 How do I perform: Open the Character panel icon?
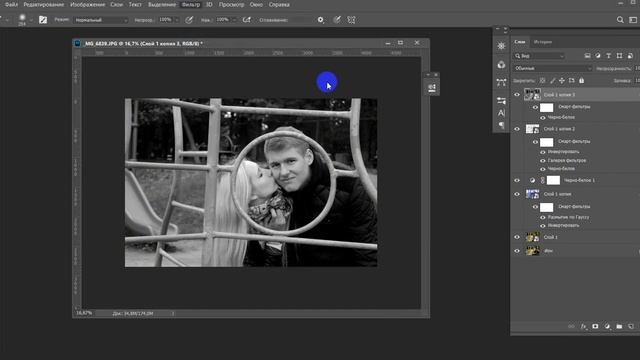501,113
